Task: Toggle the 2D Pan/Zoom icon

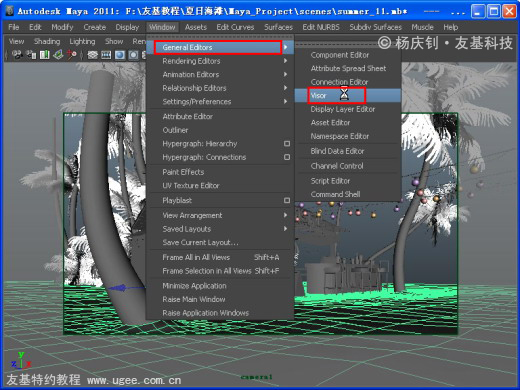Action: 72,55
